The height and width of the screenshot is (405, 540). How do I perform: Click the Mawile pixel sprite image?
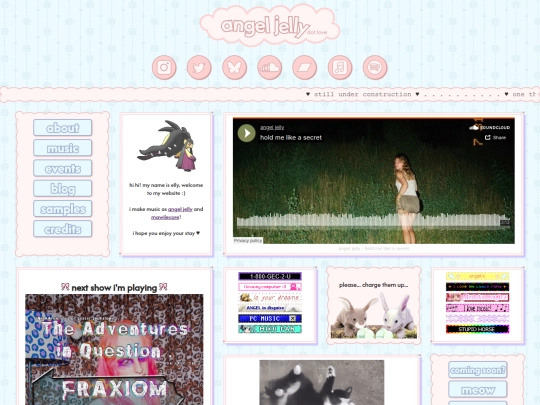click(x=167, y=146)
